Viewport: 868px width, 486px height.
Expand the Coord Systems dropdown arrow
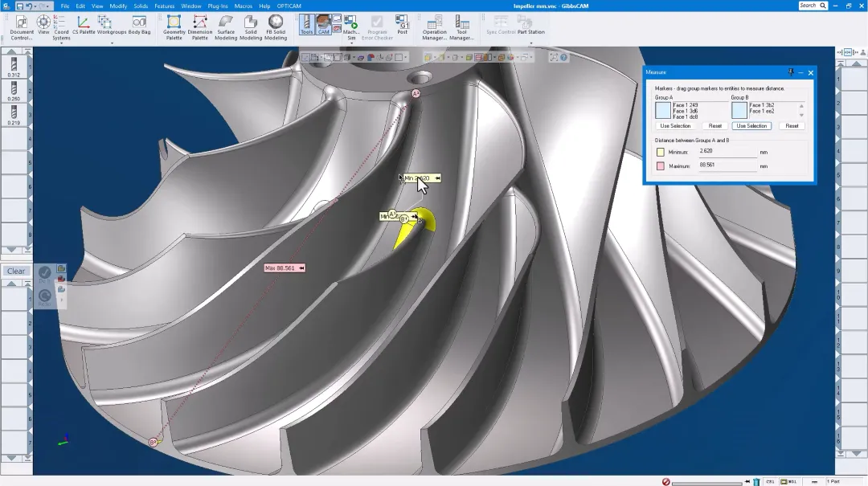(x=61, y=43)
